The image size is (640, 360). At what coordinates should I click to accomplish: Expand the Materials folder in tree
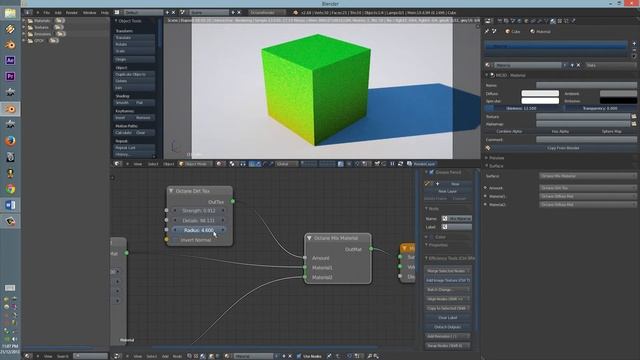[24, 21]
